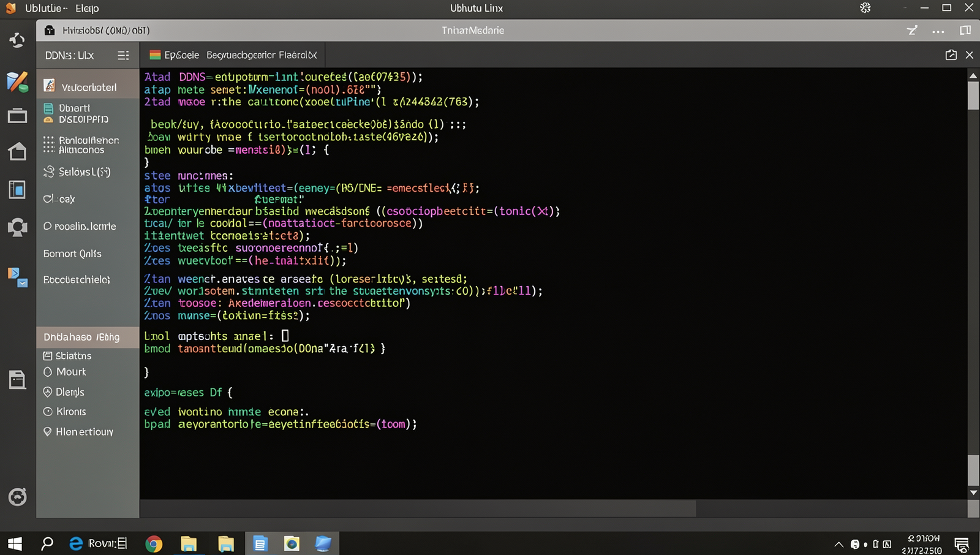Launch Edge browser from the taskbar
Screen dimensions: 980x555
(x=76, y=543)
